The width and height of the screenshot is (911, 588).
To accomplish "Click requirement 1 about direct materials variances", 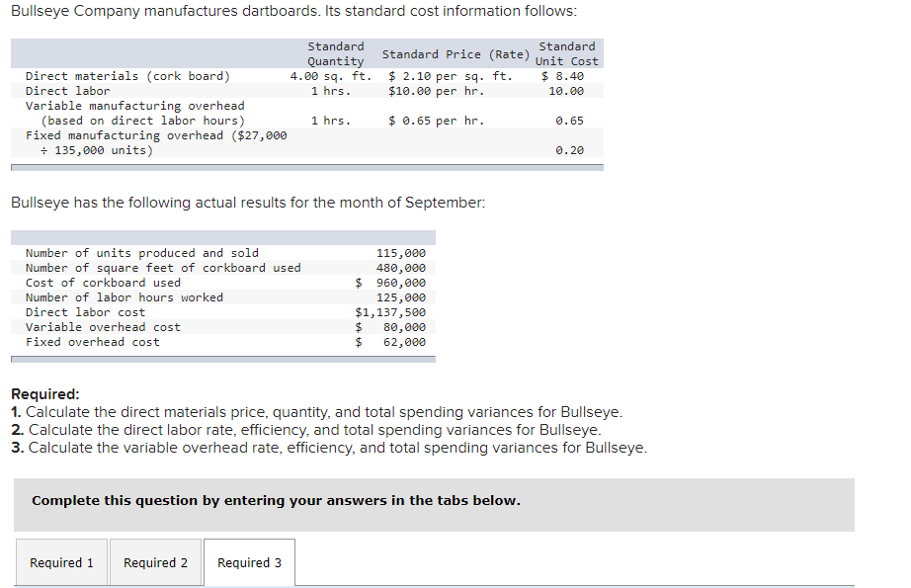I will [x=316, y=412].
